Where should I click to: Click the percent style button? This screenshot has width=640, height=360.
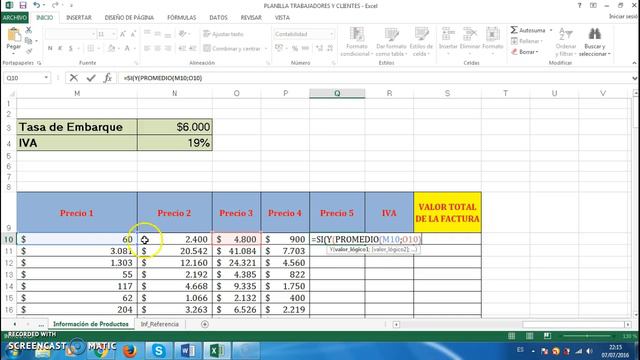(295, 48)
